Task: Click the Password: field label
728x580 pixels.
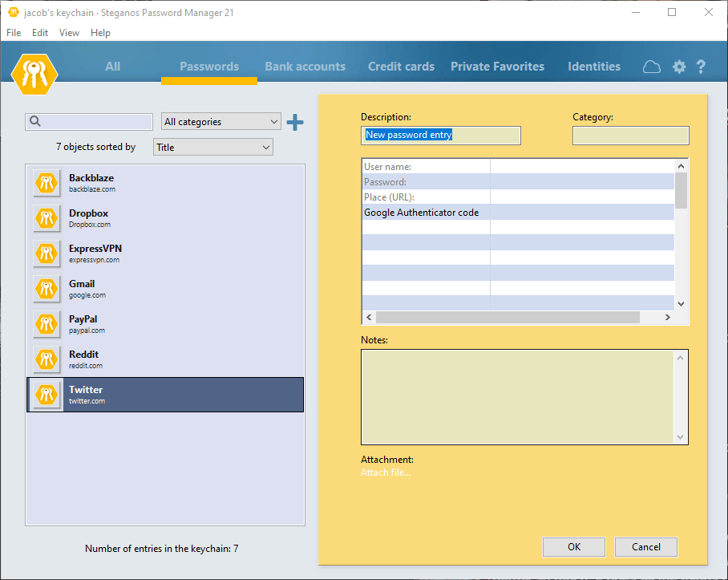Action: 386,182
